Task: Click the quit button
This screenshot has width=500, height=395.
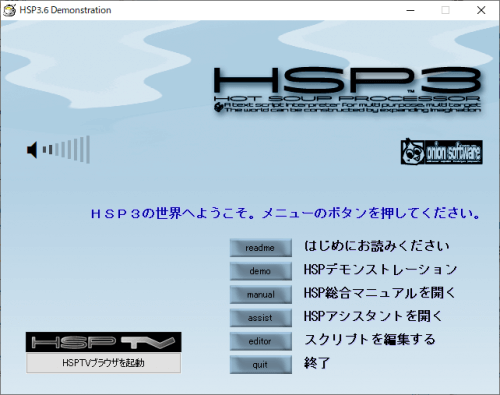Action: pyautogui.click(x=261, y=364)
